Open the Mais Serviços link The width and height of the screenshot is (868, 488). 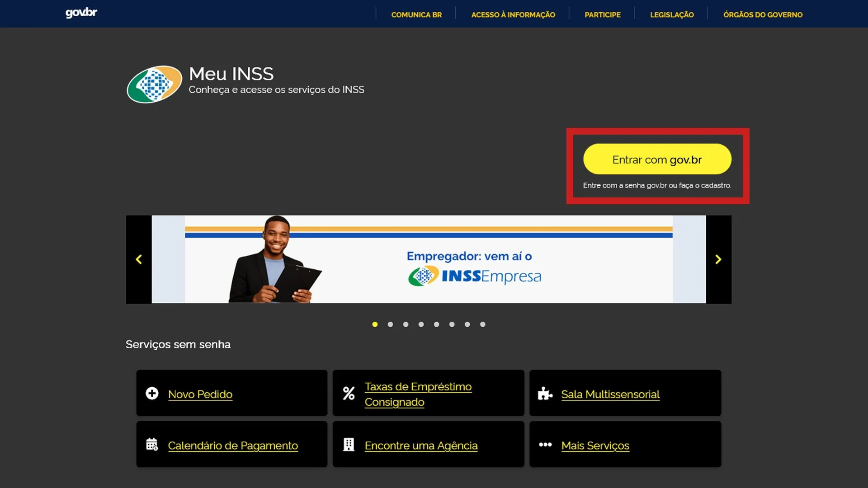pyautogui.click(x=595, y=446)
